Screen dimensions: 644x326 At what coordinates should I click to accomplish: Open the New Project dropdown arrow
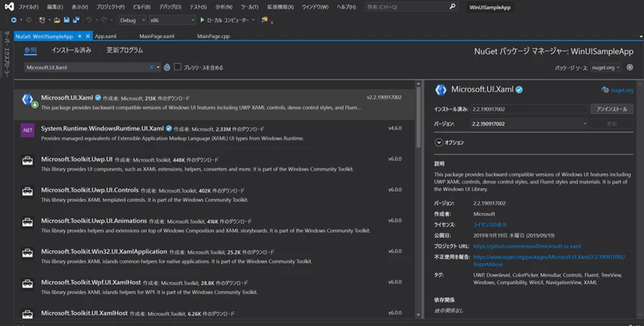[x=49, y=20]
